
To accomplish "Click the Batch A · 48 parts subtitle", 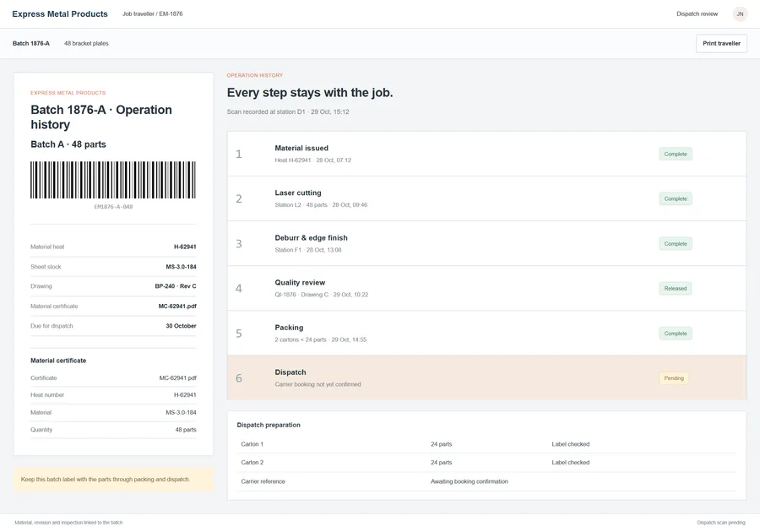I will click(68, 144).
